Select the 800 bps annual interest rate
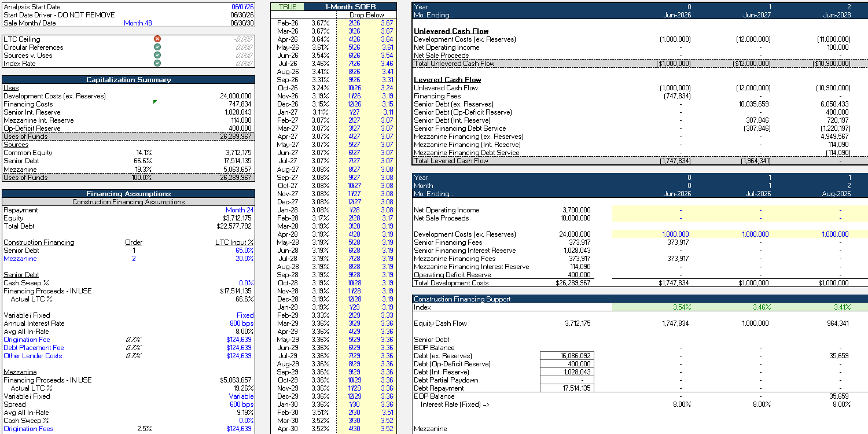Screen dimensions: 868x434 click(x=241, y=323)
